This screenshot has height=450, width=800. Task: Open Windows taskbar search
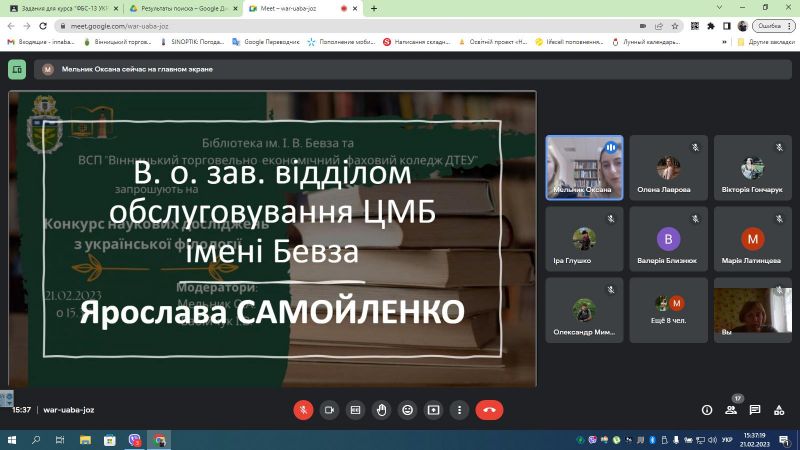(36, 440)
